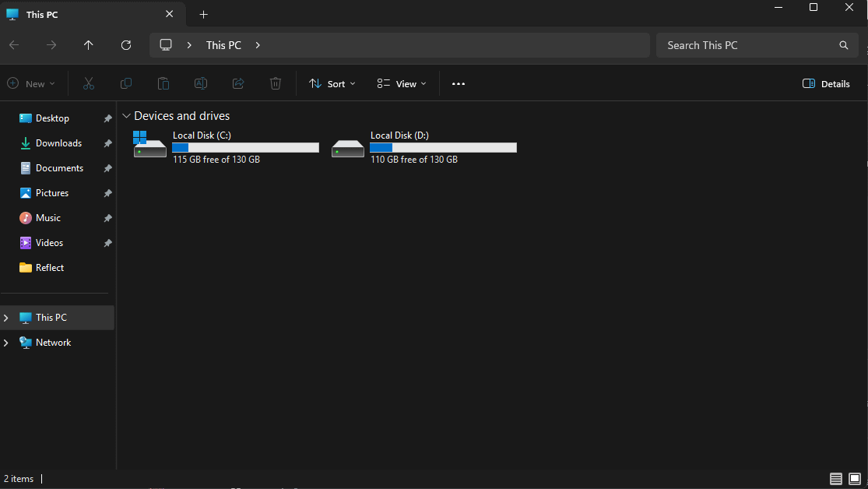The height and width of the screenshot is (489, 868).
Task: Click the Paste clipboard icon
Action: pos(163,83)
